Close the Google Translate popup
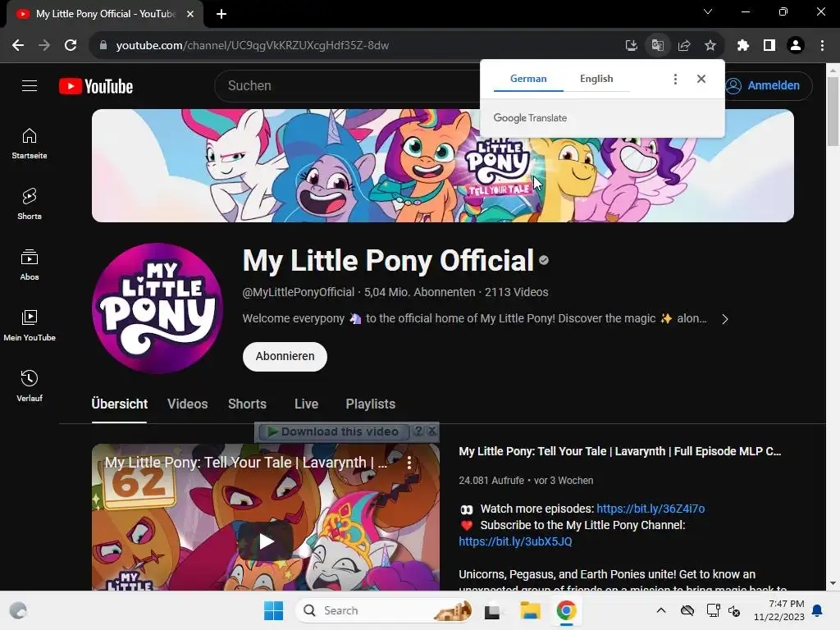The height and width of the screenshot is (630, 840). 701,79
